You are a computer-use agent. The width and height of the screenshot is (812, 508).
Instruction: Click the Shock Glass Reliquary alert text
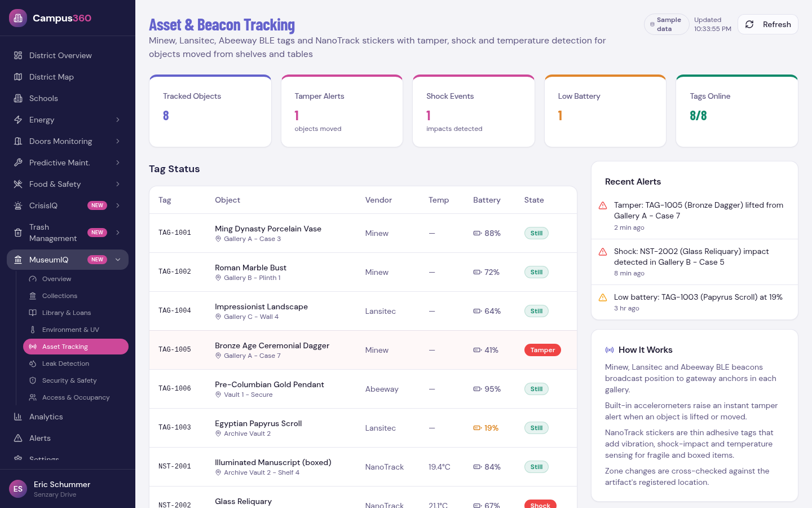coord(691,257)
